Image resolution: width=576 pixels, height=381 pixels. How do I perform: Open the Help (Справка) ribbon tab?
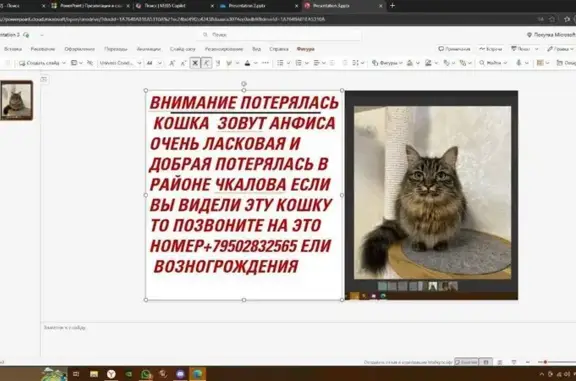(279, 49)
